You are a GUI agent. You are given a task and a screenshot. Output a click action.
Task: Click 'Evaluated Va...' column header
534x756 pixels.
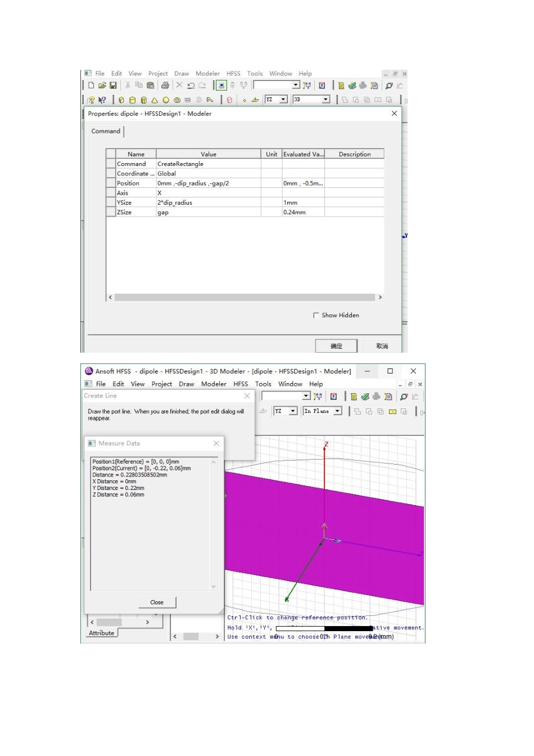[x=303, y=154]
